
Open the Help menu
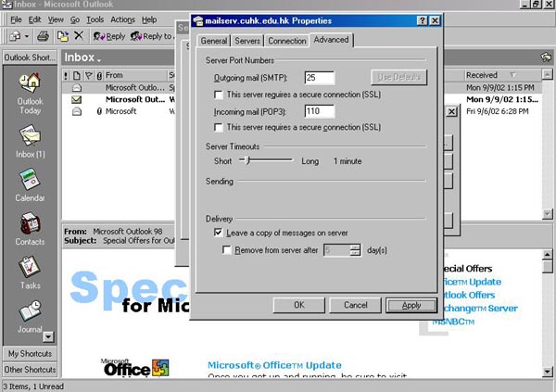coord(149,19)
